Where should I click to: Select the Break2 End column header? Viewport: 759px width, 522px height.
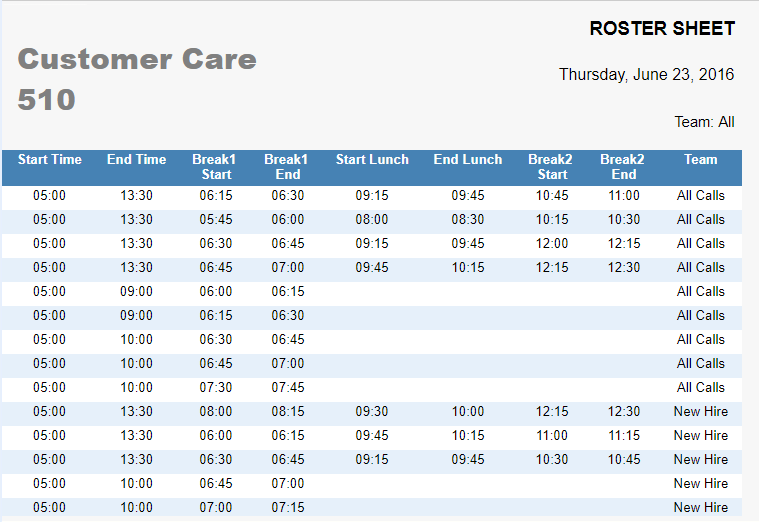(x=623, y=167)
